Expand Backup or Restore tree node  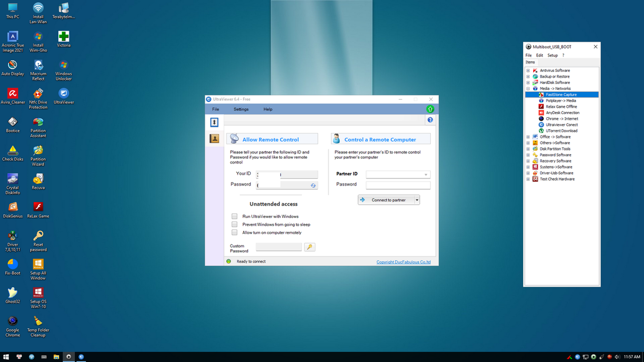528,76
